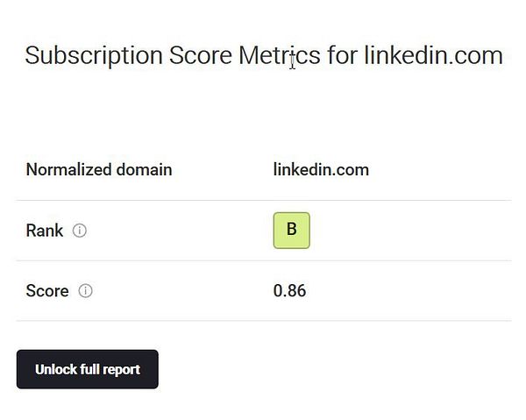This screenshot has height=420, width=526.
Task: Click the letter B inside the badge
Action: 292,230
